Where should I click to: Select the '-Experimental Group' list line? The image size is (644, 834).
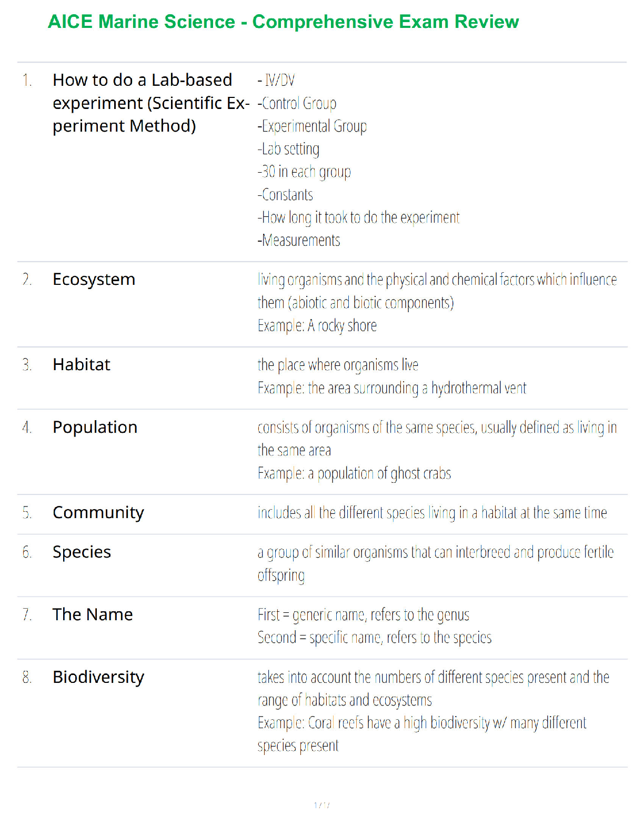[313, 126]
